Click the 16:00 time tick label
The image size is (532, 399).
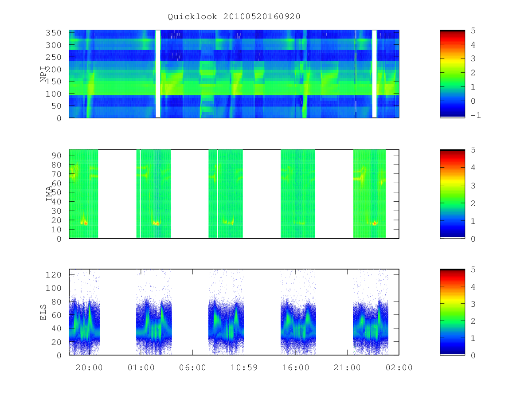point(296,367)
